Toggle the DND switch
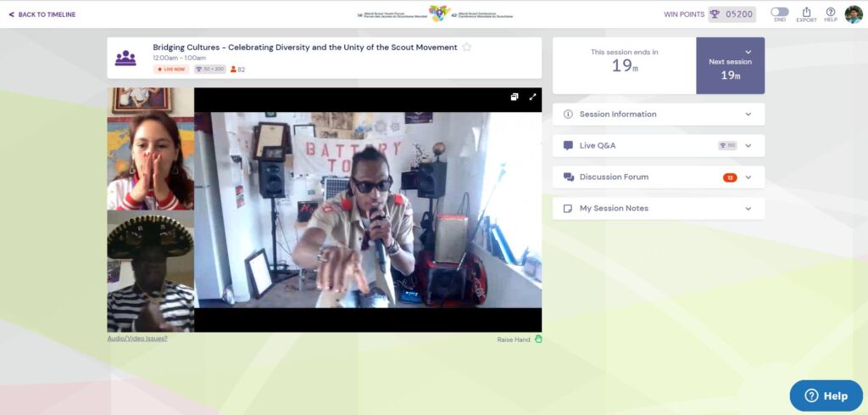Image resolution: width=868 pixels, height=415 pixels. [779, 12]
